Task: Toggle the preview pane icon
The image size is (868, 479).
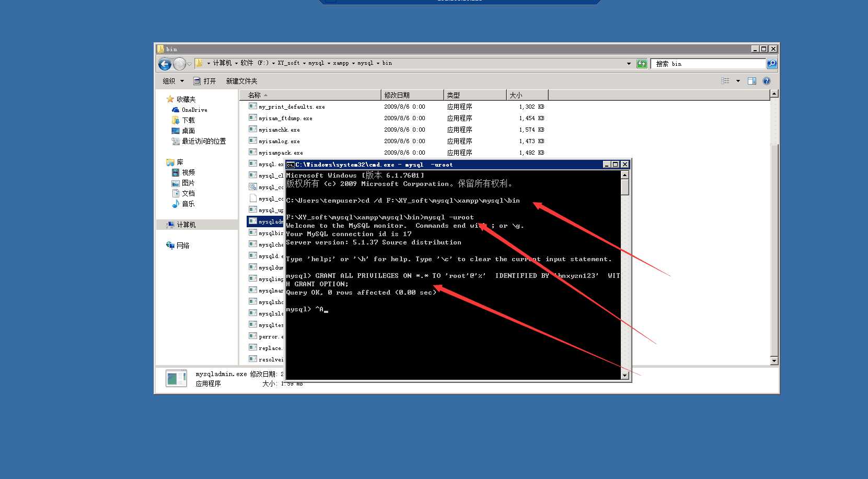Action: 752,81
